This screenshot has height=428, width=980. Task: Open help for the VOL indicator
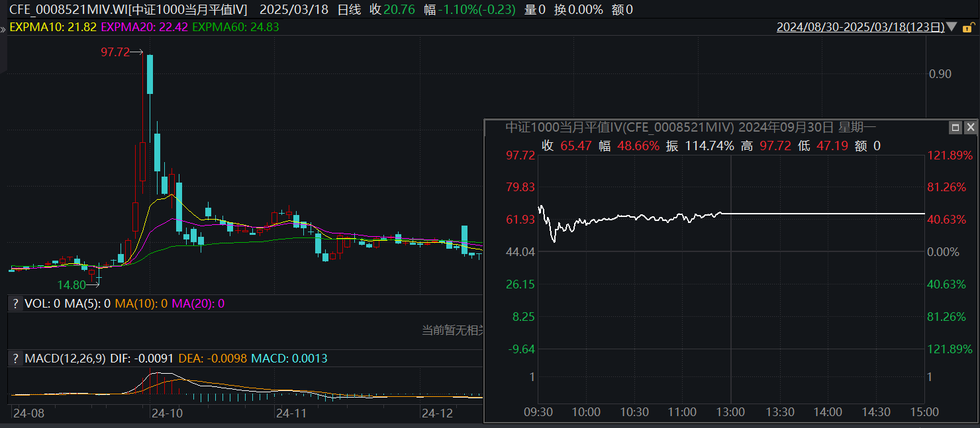[x=15, y=304]
